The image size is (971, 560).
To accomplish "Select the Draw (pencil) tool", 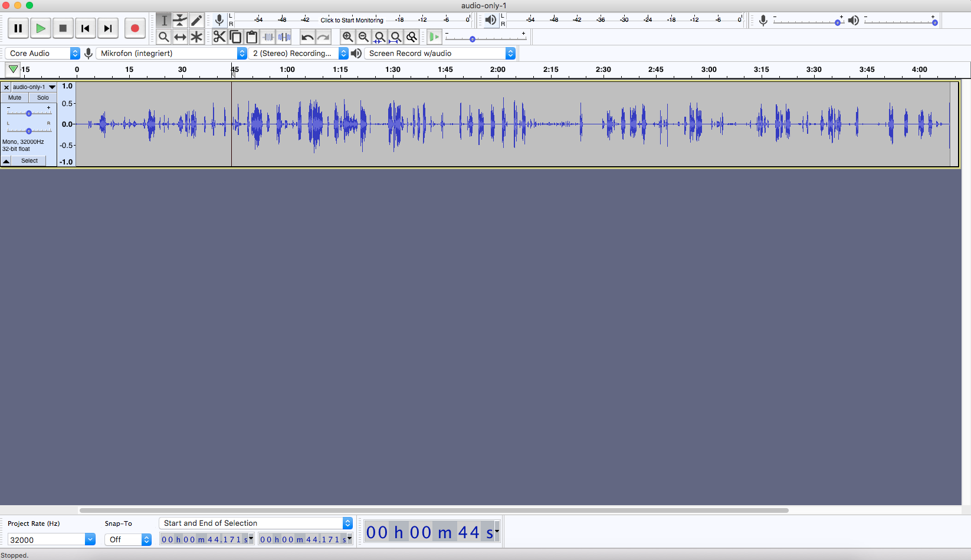I will point(196,20).
